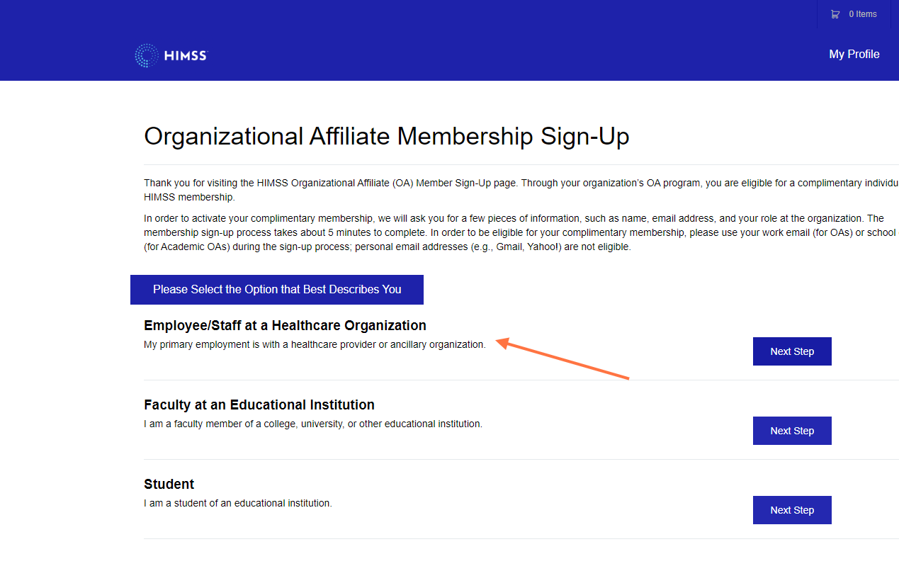This screenshot has height=588, width=899.
Task: Click the "0 Items" cart label
Action: (863, 14)
